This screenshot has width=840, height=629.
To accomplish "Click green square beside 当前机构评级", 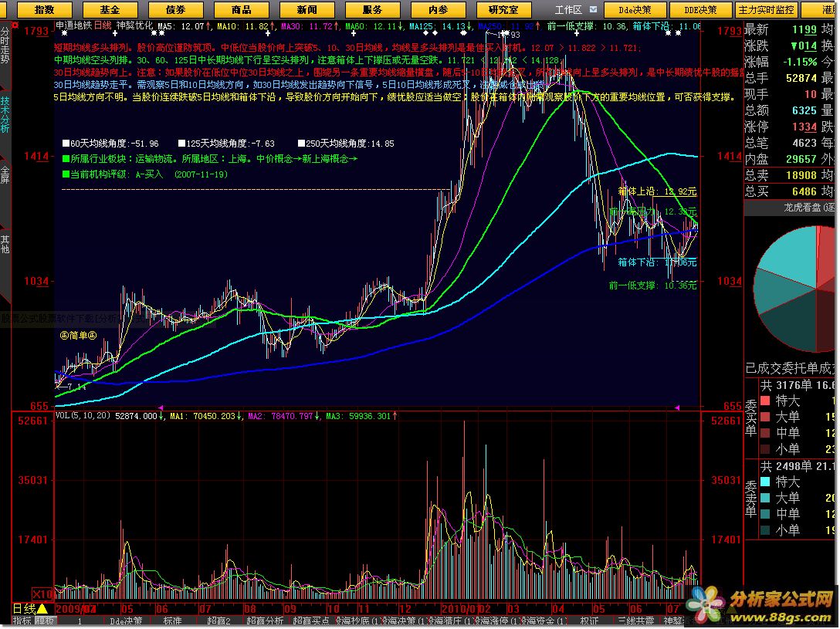I will 66,174.
